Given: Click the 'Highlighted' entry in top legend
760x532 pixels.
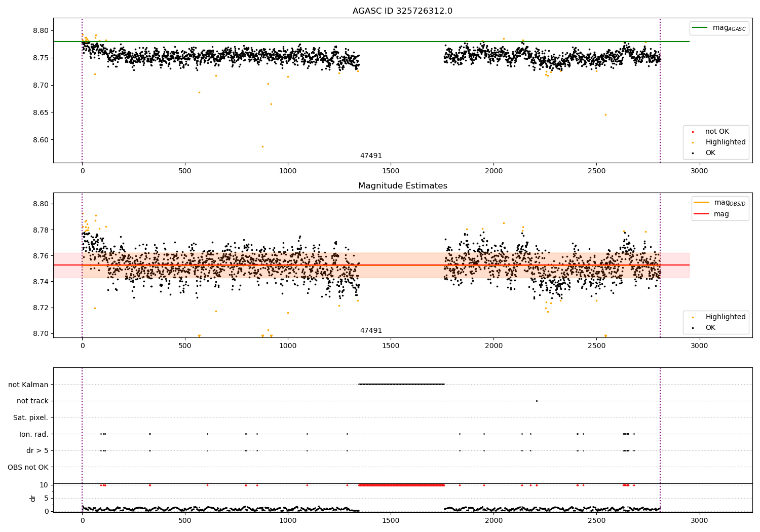Looking at the screenshot, I should 726,142.
